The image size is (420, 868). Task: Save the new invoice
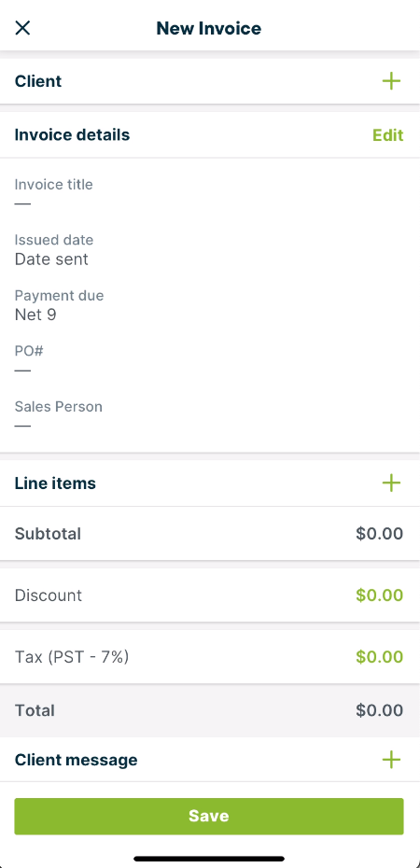(209, 816)
